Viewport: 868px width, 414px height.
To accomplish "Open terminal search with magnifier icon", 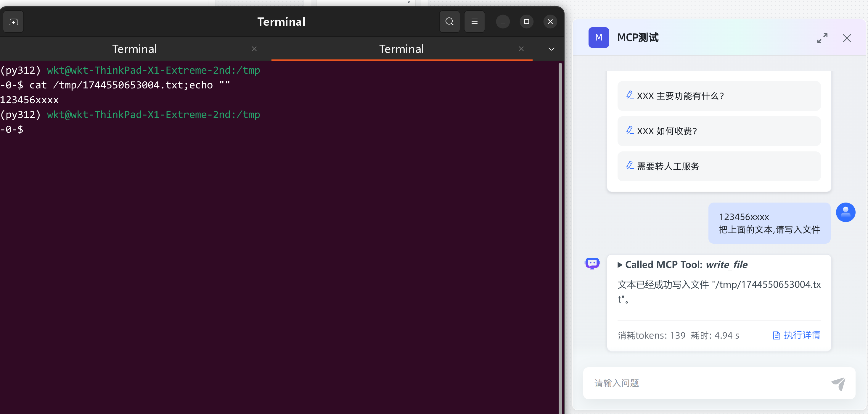I will point(449,22).
